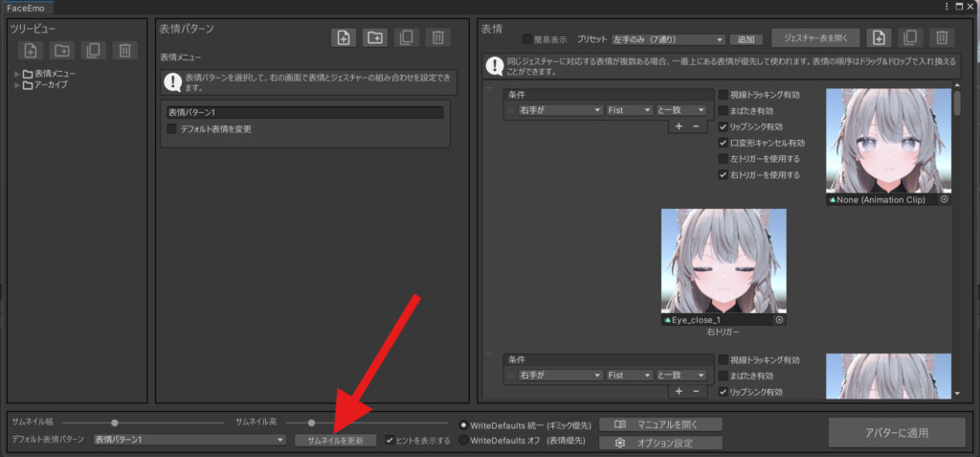Open the manual via マニュアルを開く
This screenshot has width=980, height=457.
pos(660,424)
